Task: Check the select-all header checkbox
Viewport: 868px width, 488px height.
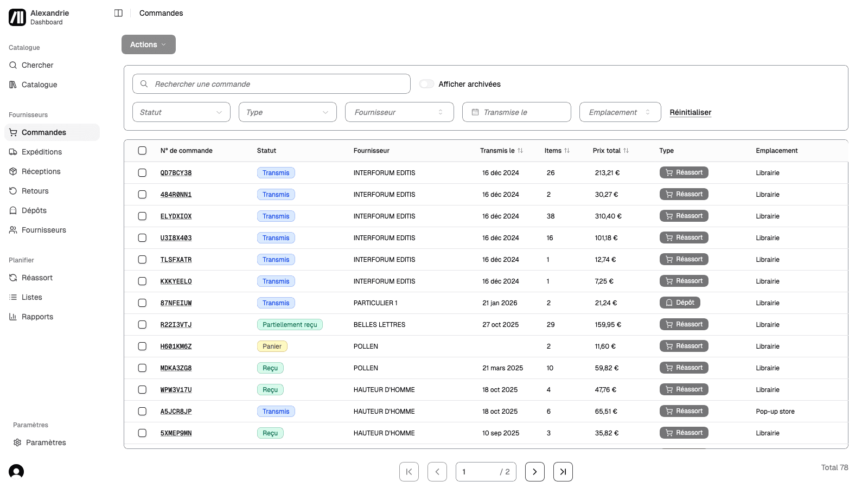Action: click(x=142, y=151)
